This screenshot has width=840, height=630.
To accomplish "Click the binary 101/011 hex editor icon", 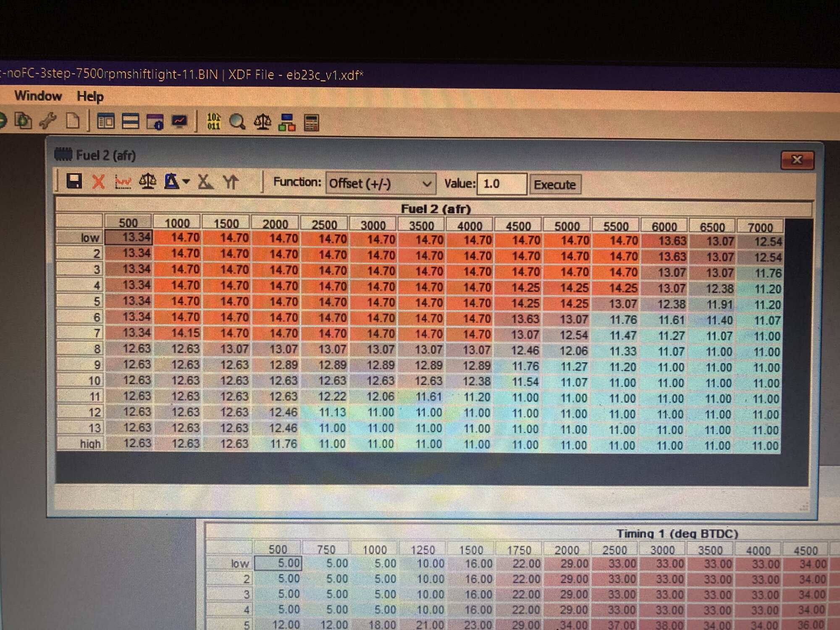I will (x=213, y=122).
